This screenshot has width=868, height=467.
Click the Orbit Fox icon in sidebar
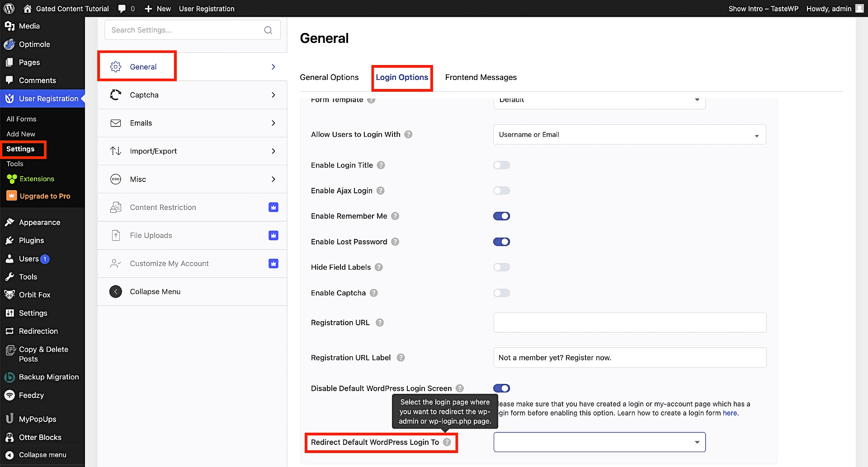point(9,294)
